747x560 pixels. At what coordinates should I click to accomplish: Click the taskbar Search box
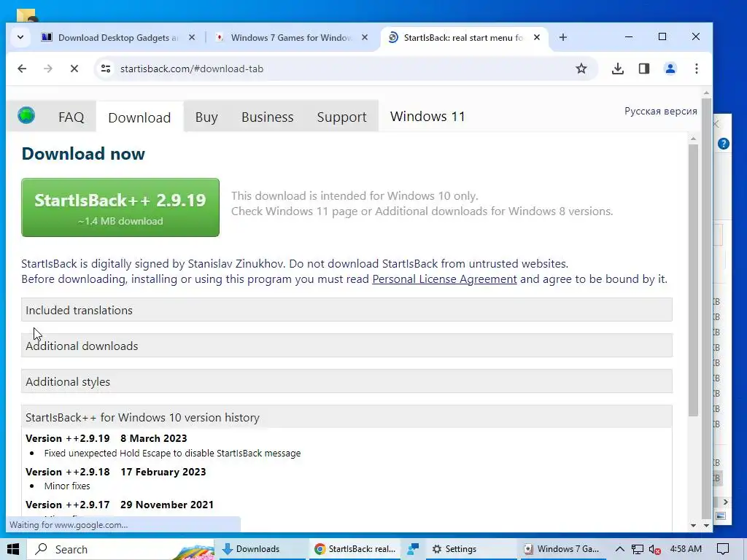click(x=120, y=549)
